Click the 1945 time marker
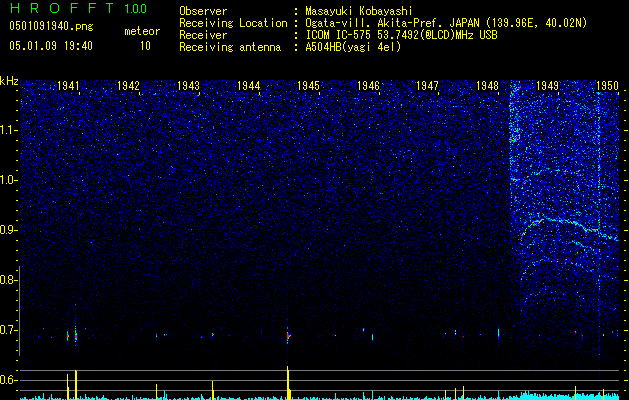The image size is (629, 400). click(308, 85)
